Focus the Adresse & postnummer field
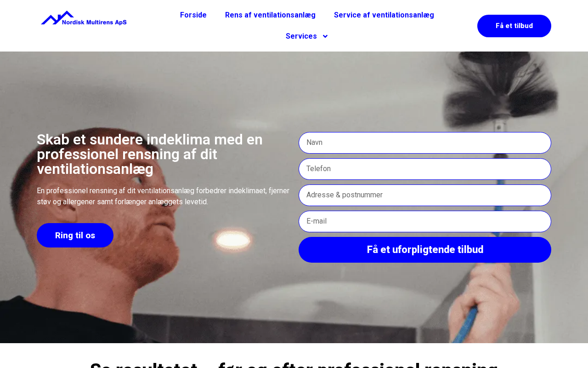Screen dimensions: 588x368 [425, 195]
